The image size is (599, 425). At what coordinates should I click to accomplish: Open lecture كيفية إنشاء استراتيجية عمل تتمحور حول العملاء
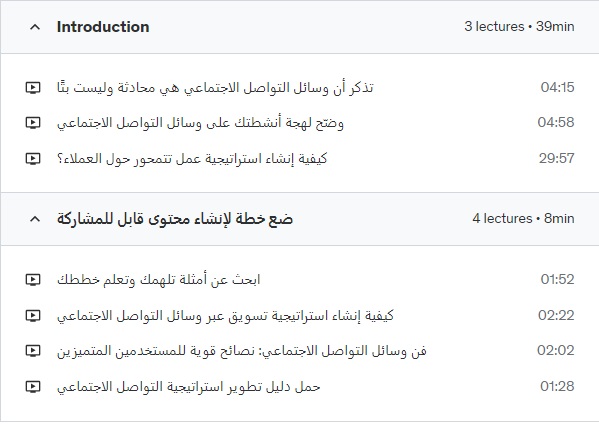point(192,158)
